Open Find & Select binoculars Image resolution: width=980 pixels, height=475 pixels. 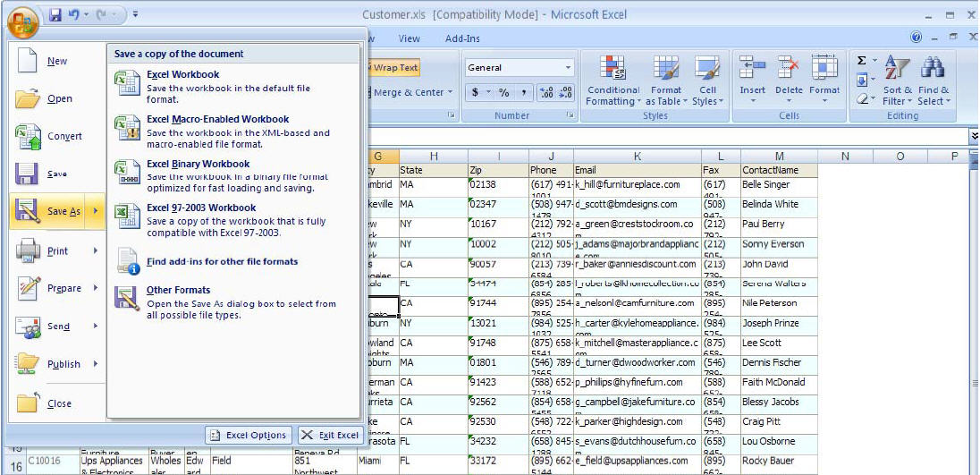pos(934,81)
